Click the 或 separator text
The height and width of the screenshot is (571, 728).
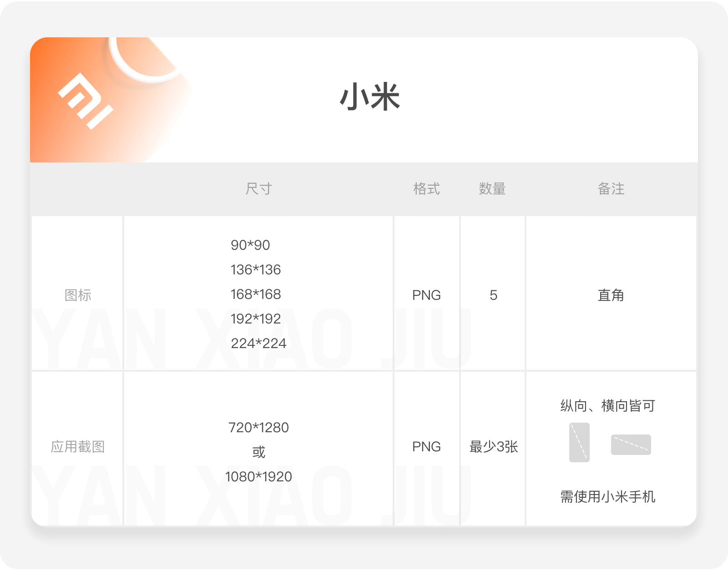(x=258, y=452)
